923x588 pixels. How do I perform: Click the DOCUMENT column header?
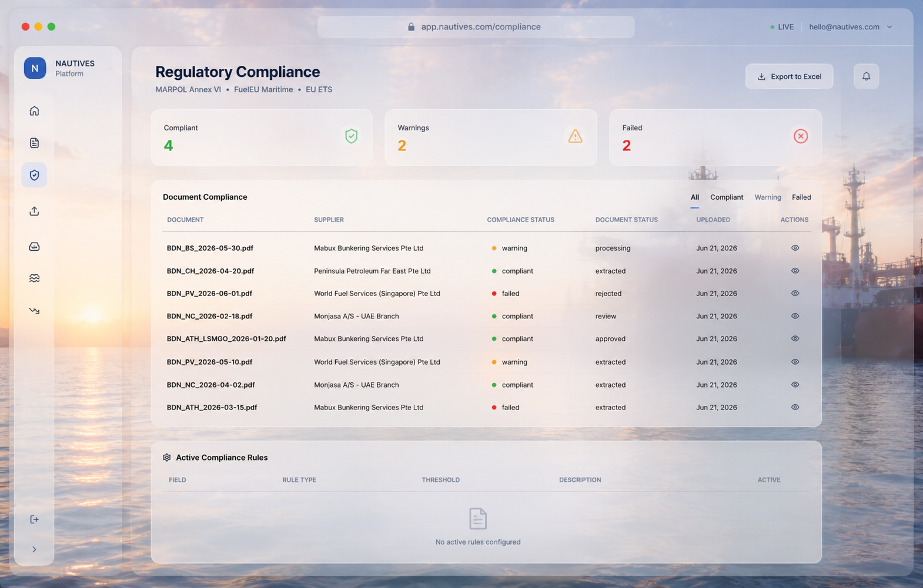pos(185,220)
